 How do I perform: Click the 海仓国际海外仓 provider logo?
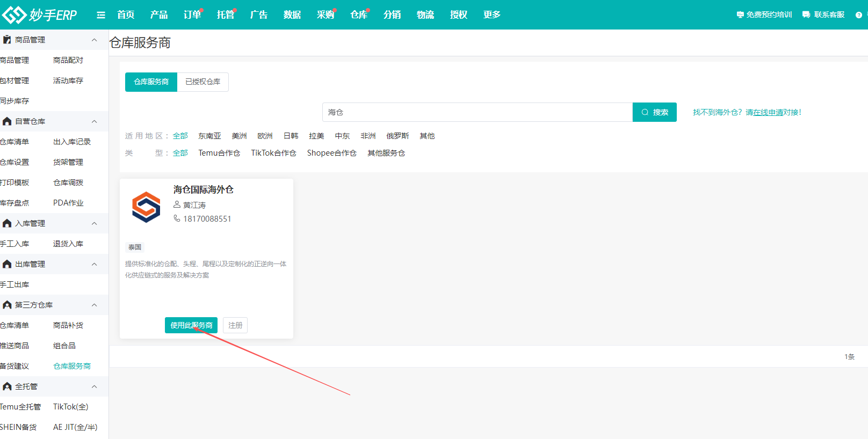coord(146,207)
